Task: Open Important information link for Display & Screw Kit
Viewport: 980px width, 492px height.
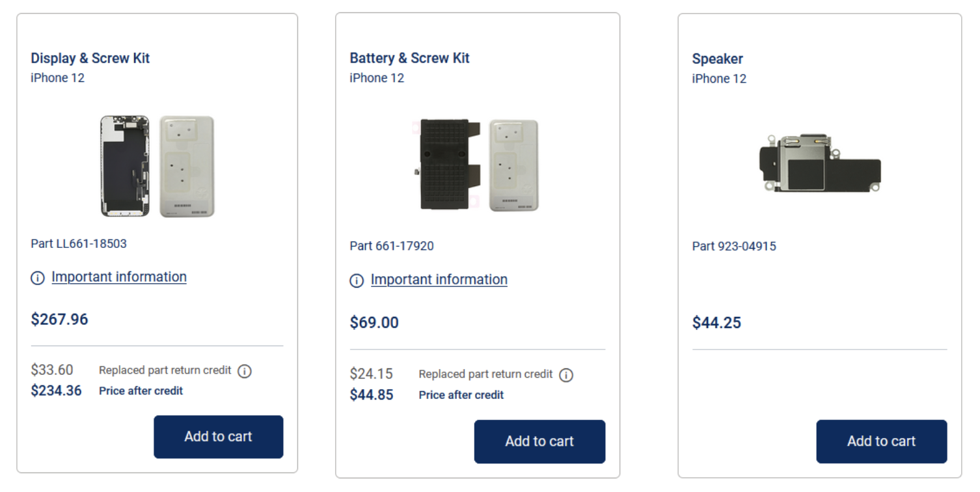Action: pyautogui.click(x=119, y=277)
